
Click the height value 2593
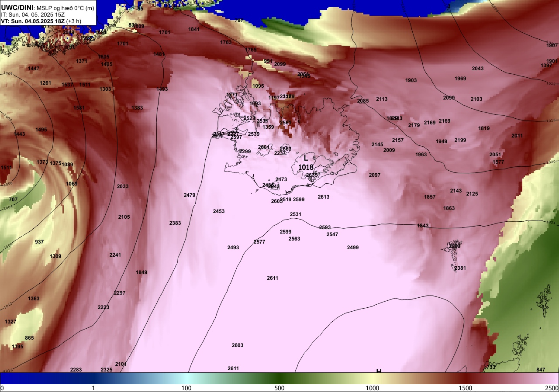pyautogui.click(x=325, y=227)
